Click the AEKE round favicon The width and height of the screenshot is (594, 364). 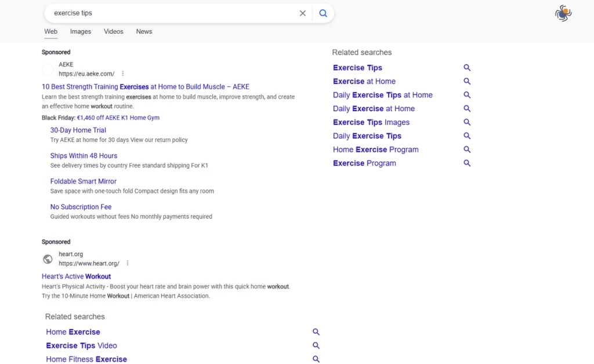click(48, 69)
